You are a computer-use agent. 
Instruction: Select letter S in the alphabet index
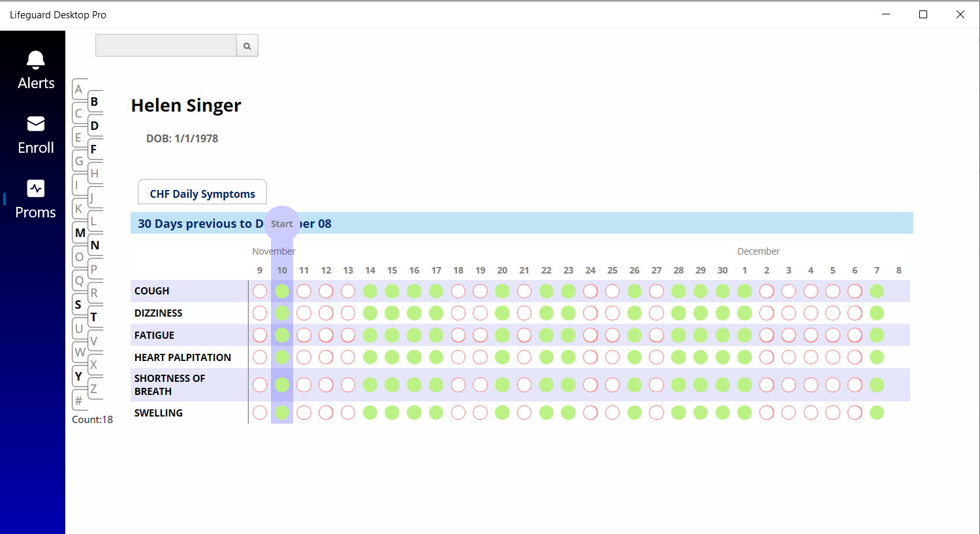pyautogui.click(x=78, y=304)
